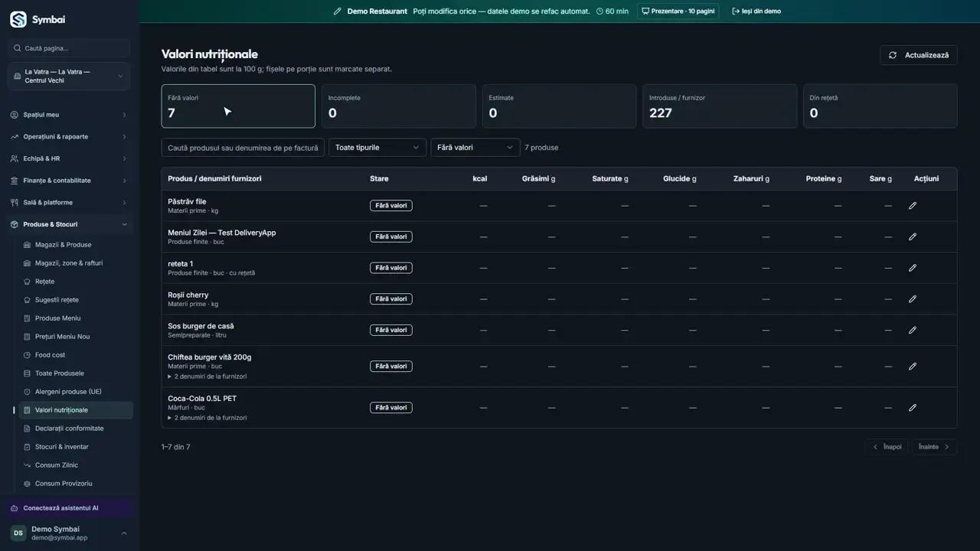Screen dimensions: 980x551
Task: Go to next page with Înainte
Action: point(934,447)
